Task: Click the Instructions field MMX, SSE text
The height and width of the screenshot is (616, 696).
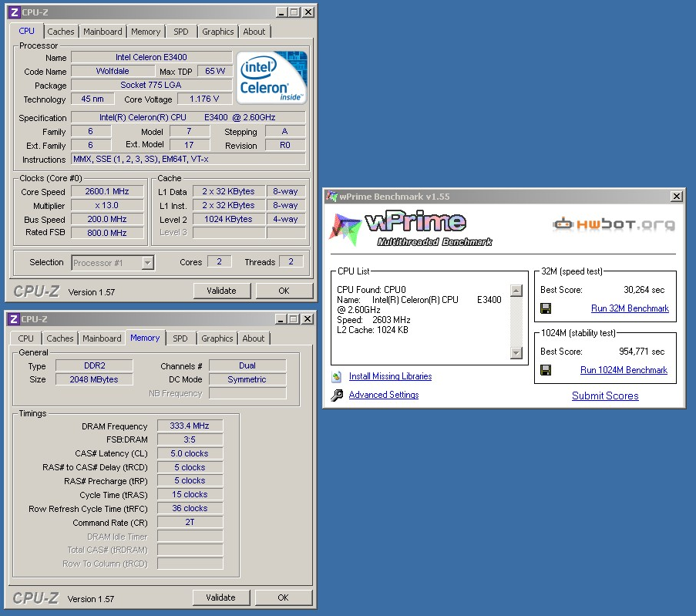Action: click(188, 159)
